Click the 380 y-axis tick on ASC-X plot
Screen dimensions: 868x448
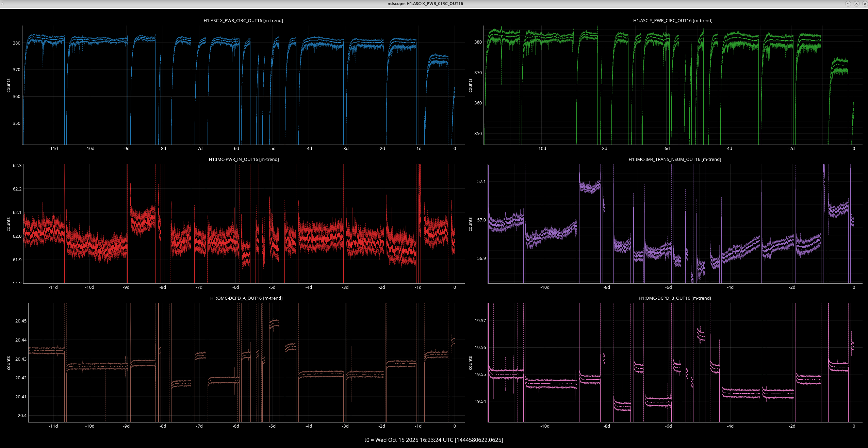click(16, 43)
